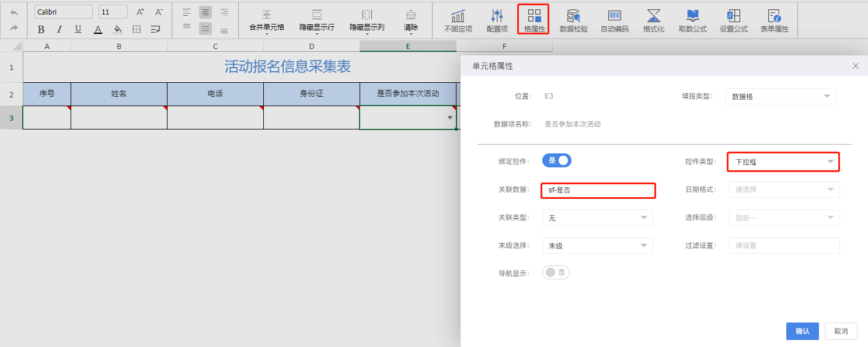This screenshot has width=868, height=347.
Task: Turn off the 绑定控件 switch
Action: [557, 161]
